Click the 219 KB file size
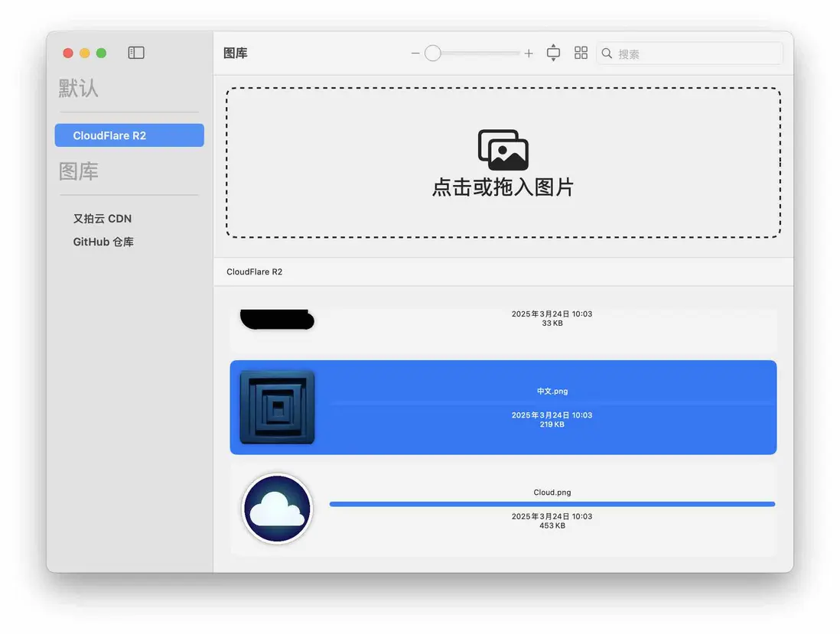The height and width of the screenshot is (634, 840). (552, 424)
